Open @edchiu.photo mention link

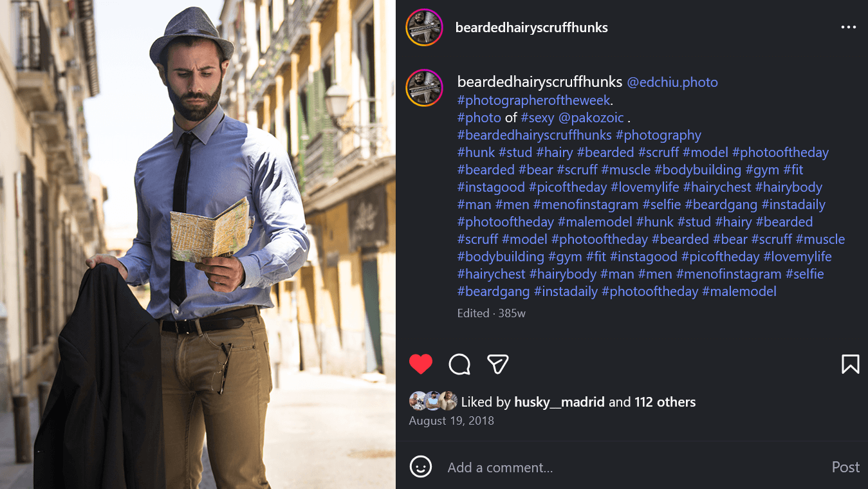click(x=672, y=82)
